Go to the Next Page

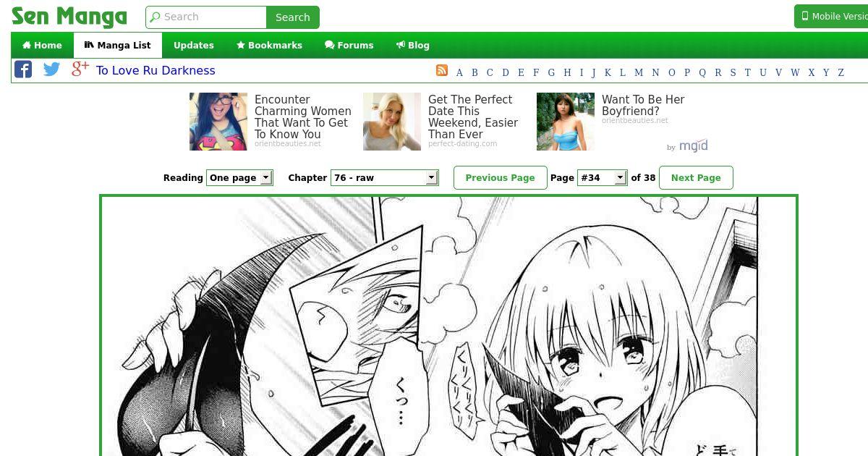pos(696,177)
